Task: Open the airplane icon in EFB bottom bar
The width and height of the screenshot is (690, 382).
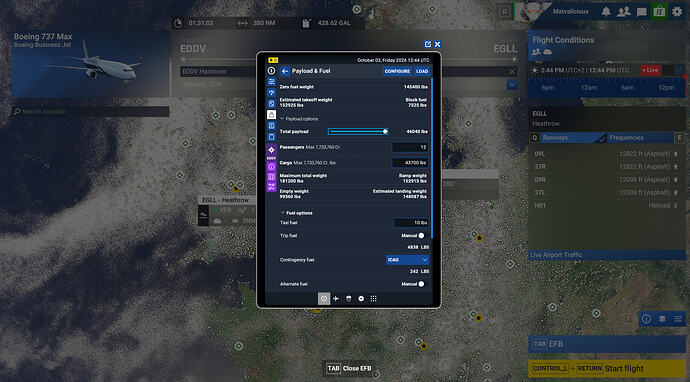Action: coord(336,298)
